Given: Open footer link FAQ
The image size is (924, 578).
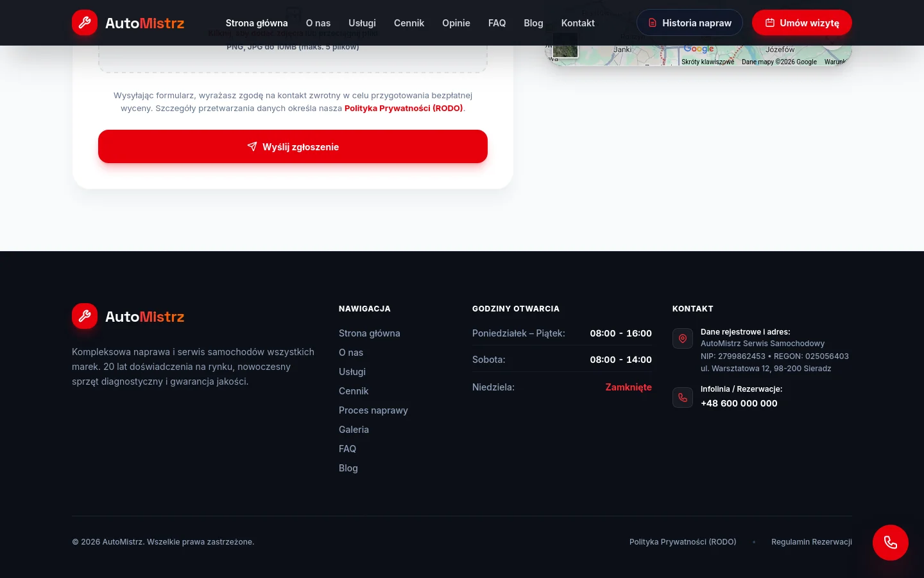Looking at the screenshot, I should 348,449.
